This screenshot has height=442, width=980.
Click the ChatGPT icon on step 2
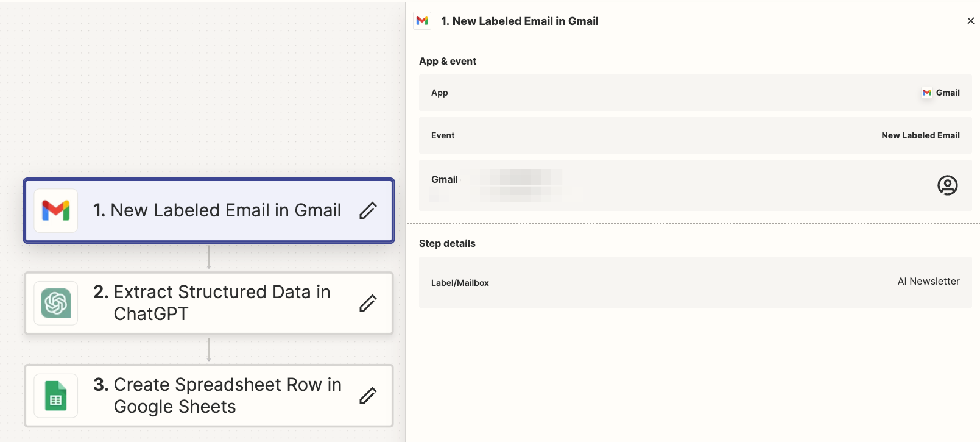tap(56, 303)
